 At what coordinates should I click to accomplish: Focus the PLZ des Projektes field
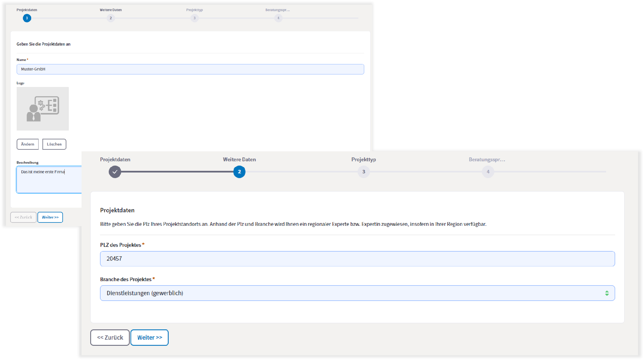pyautogui.click(x=357, y=259)
